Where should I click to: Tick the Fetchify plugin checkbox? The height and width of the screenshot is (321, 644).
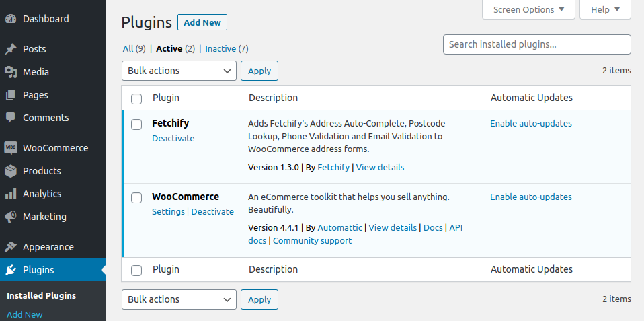click(136, 124)
